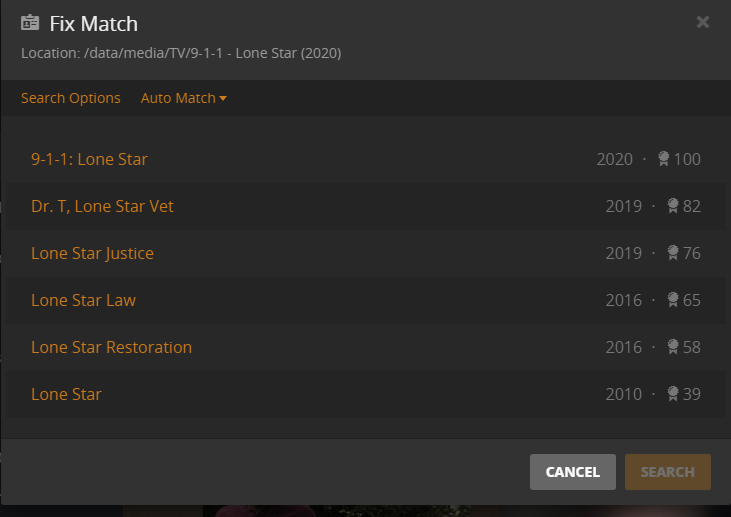Open the Auto Match dropdown
This screenshot has height=517, width=731.
[184, 98]
